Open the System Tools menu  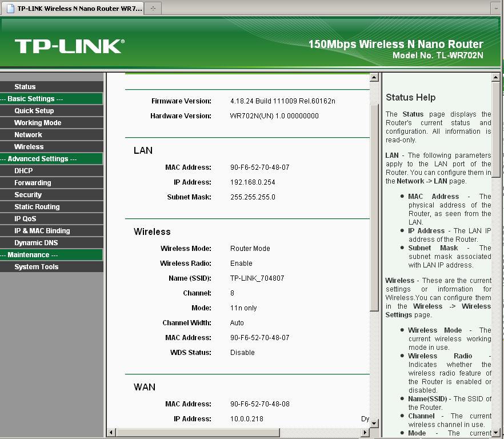(37, 267)
